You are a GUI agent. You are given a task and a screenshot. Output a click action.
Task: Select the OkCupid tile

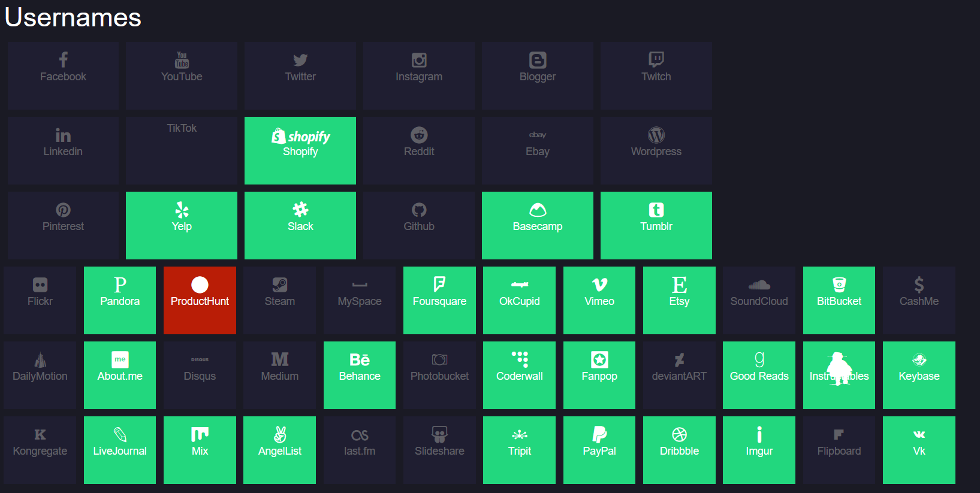520,300
